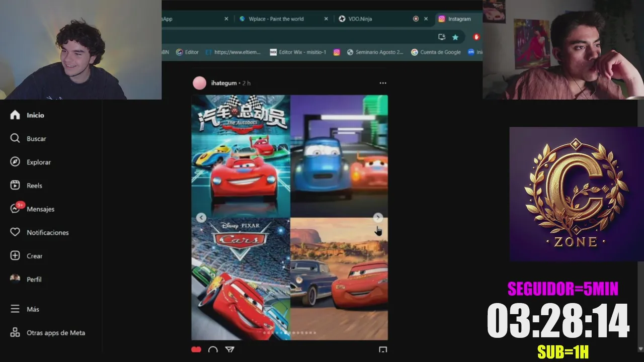Open the Editor Wix - misitio-1 bookmark
This screenshot has width=644, height=362.
coord(298,52)
